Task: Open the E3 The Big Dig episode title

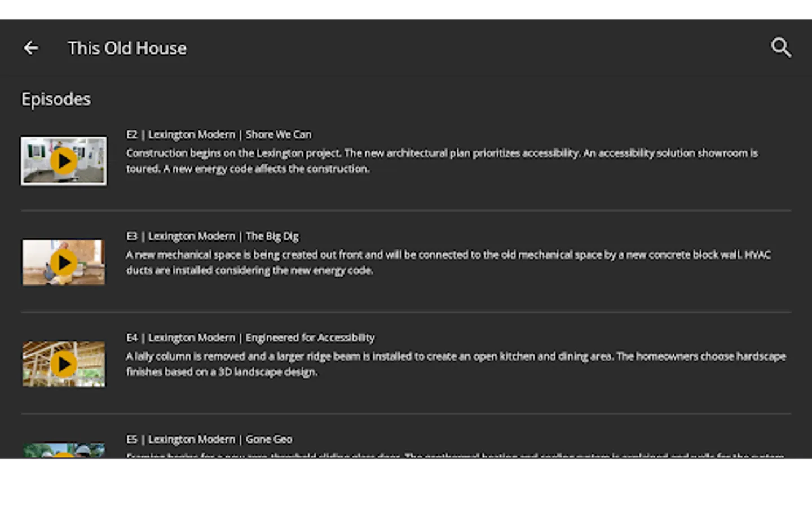Action: (213, 235)
